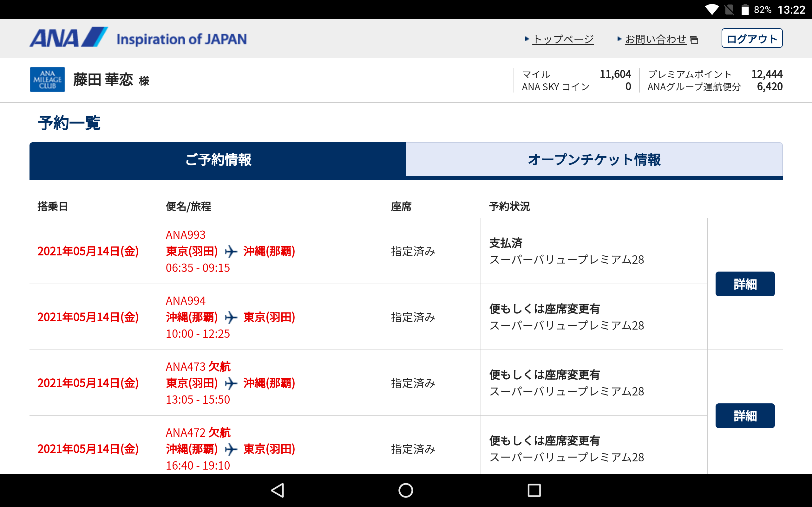Image resolution: width=812 pixels, height=507 pixels.
Task: Tap airplane icon in ANA993 row
Action: point(231,252)
